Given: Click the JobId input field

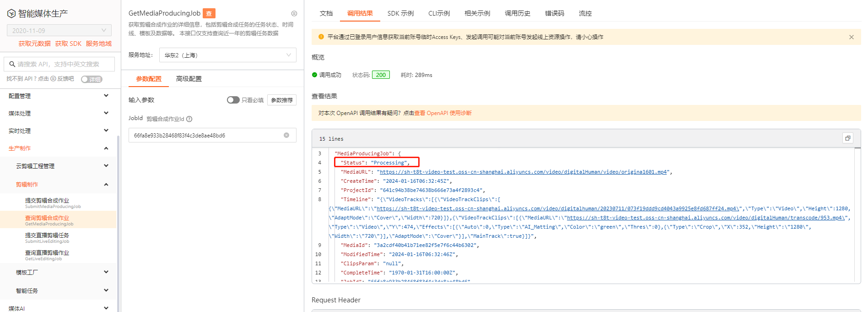Looking at the screenshot, I should click(x=212, y=135).
